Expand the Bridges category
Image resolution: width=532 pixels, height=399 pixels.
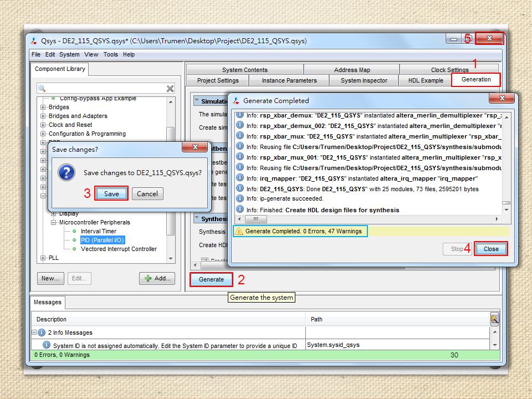tap(43, 107)
